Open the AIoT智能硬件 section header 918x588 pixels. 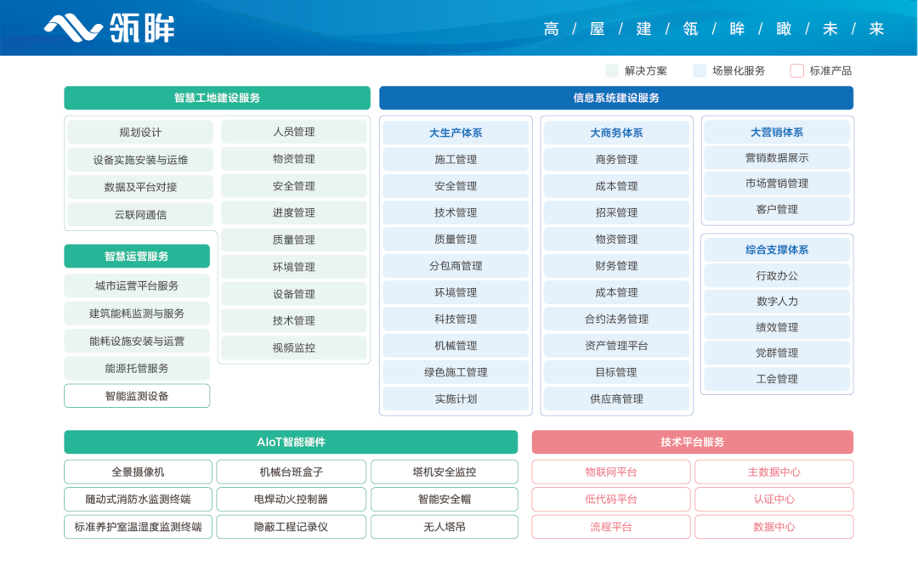pos(291,442)
